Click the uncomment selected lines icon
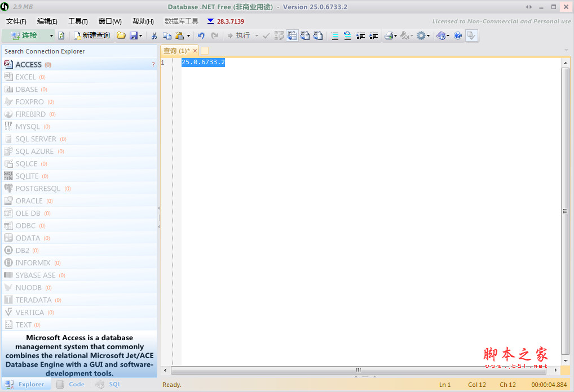The image size is (574, 392). coord(347,35)
